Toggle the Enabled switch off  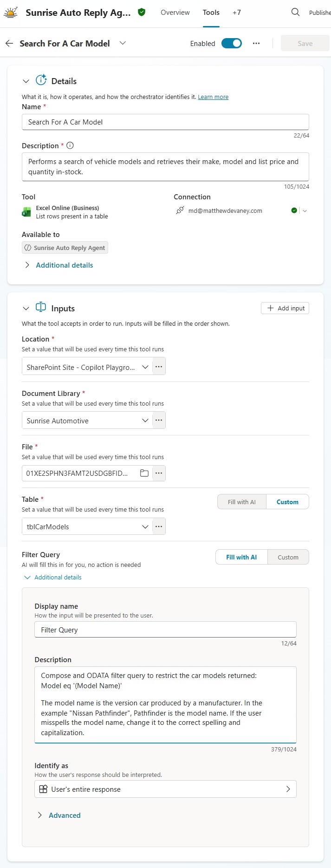coord(231,43)
